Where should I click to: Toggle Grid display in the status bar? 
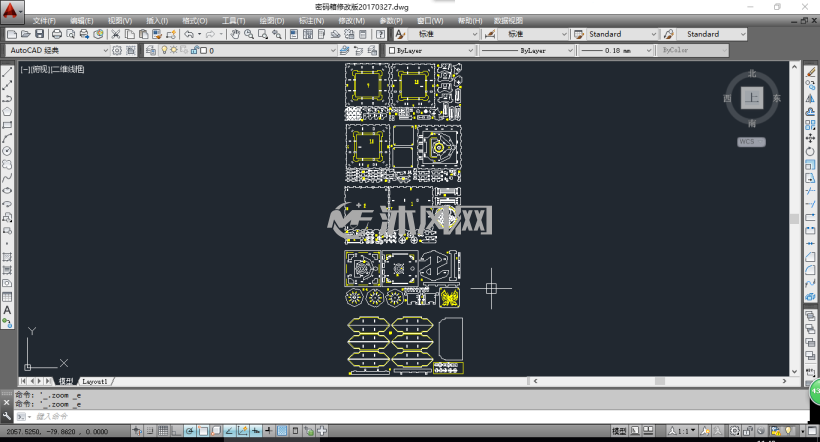[x=163, y=431]
